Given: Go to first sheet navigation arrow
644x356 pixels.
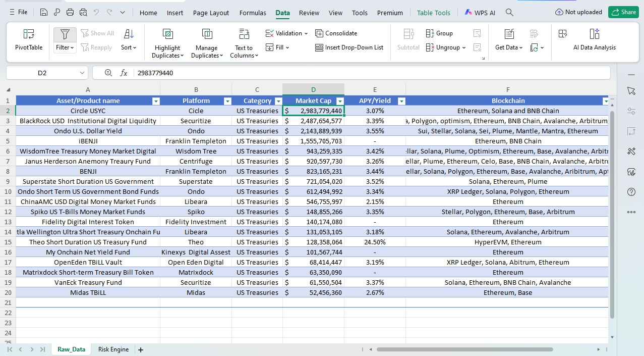Looking at the screenshot, I should click(10, 349).
